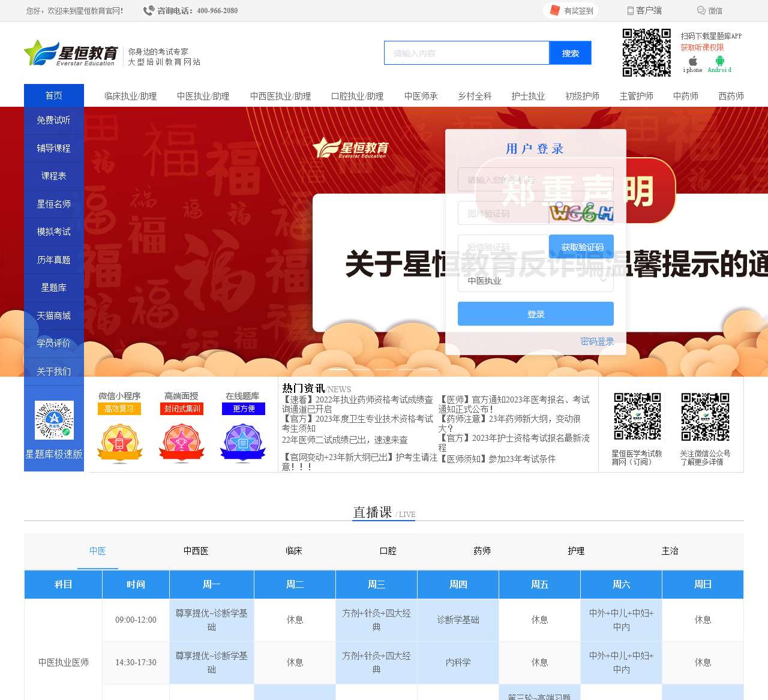This screenshot has height=700, width=768.
Task: Select 学员评价 in the side menu
Action: click(54, 343)
